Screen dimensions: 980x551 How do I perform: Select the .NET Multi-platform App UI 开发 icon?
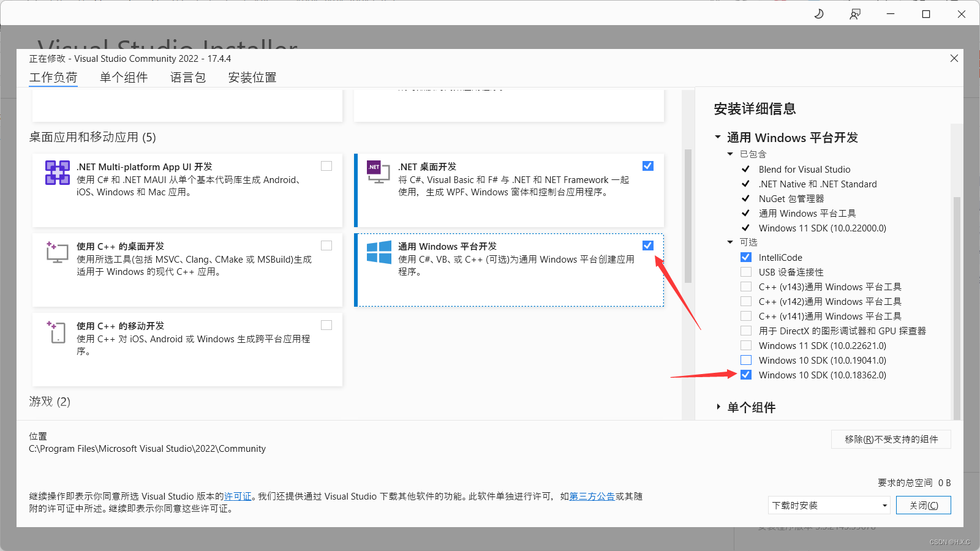coord(57,173)
